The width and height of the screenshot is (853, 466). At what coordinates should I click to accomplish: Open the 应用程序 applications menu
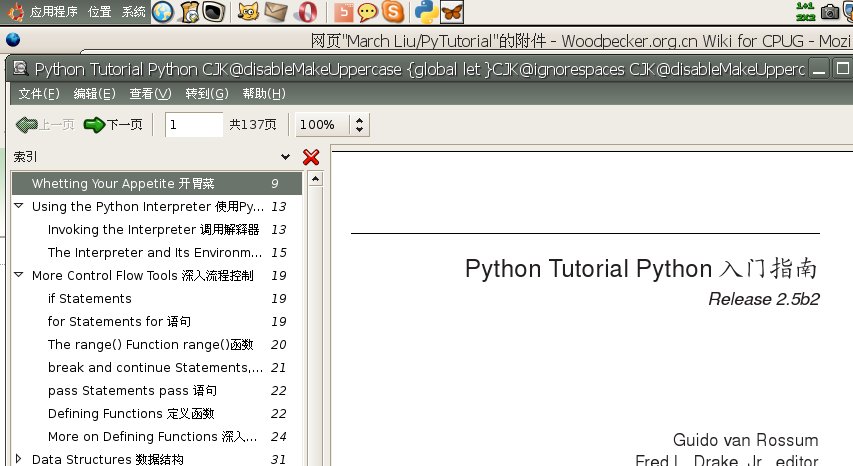(x=54, y=12)
